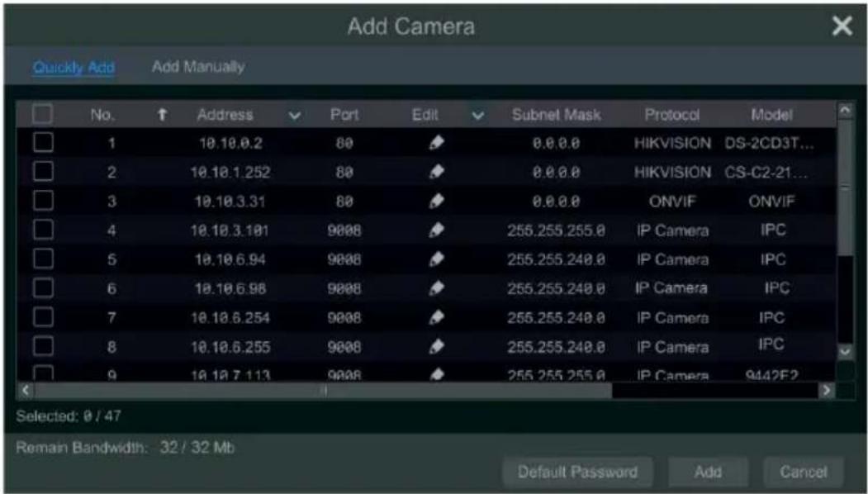Edit camera 10.10.6.98 with pencil icon
Screen dimensions: 868x494
point(436,288)
